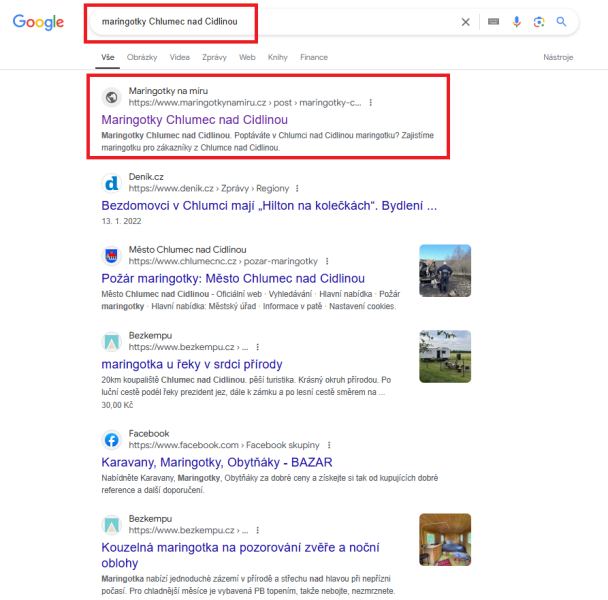Click the denik.cz Zprávy Regiony breadcrumb
Image resolution: width=608 pixels, height=600 pixels.
209,188
